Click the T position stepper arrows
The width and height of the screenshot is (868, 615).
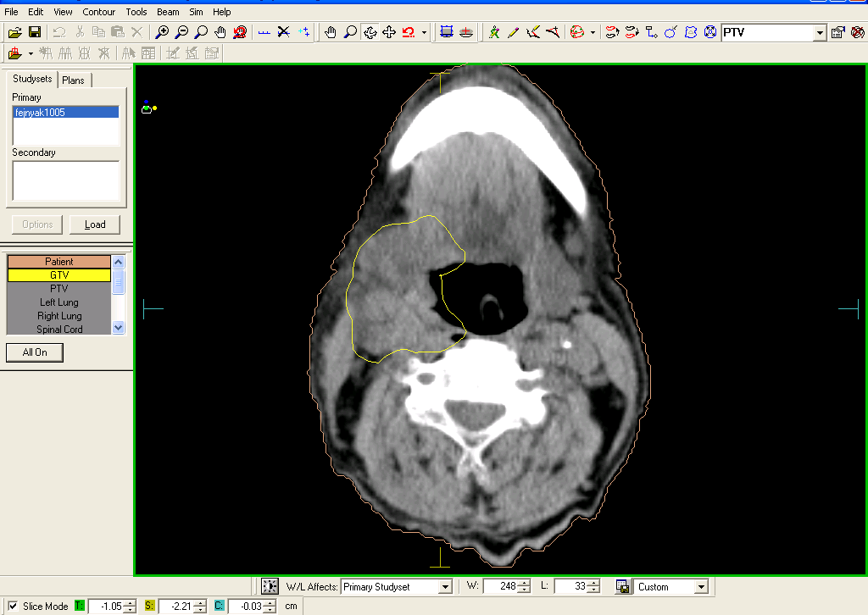click(x=130, y=607)
